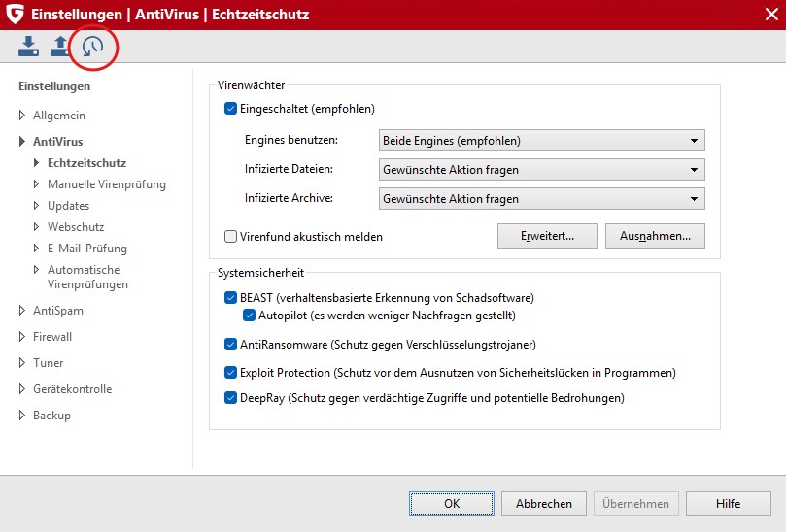Select the Backup category label
The width and height of the screenshot is (786, 532).
pyautogui.click(x=52, y=416)
